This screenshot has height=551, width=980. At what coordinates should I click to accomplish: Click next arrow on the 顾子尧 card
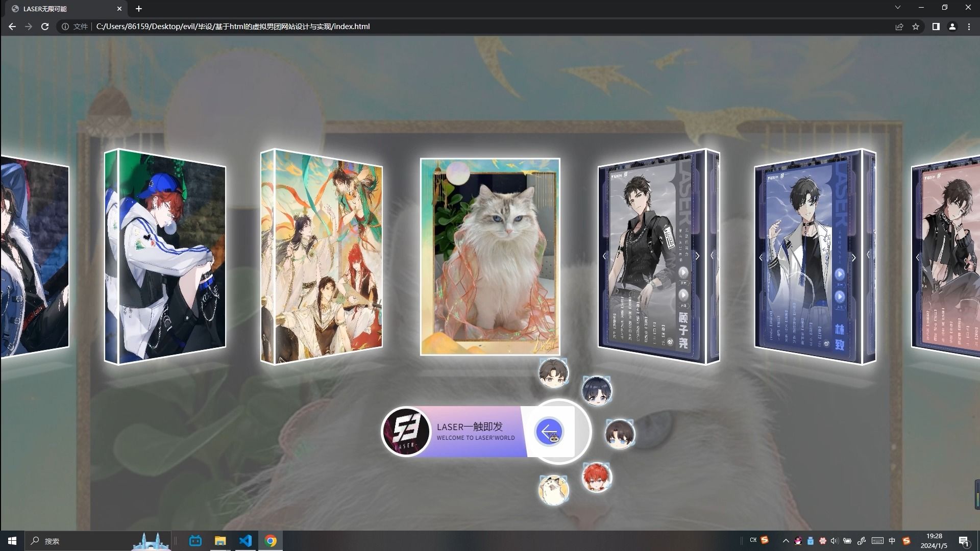(x=697, y=256)
